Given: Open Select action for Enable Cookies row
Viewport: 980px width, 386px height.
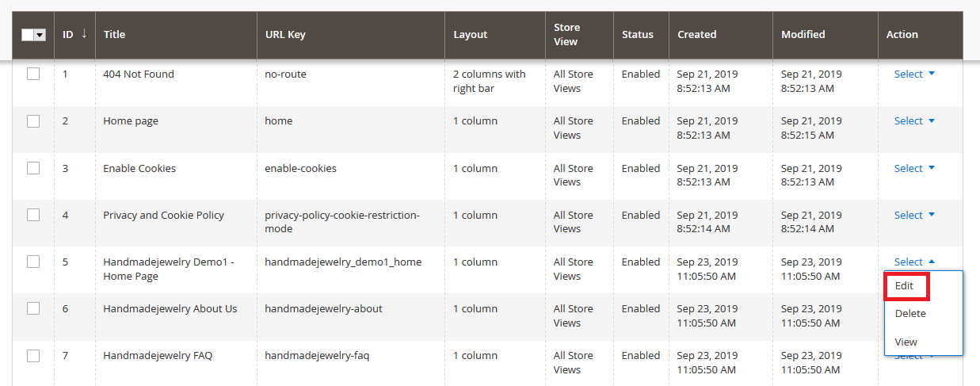Looking at the screenshot, I should pos(914,168).
